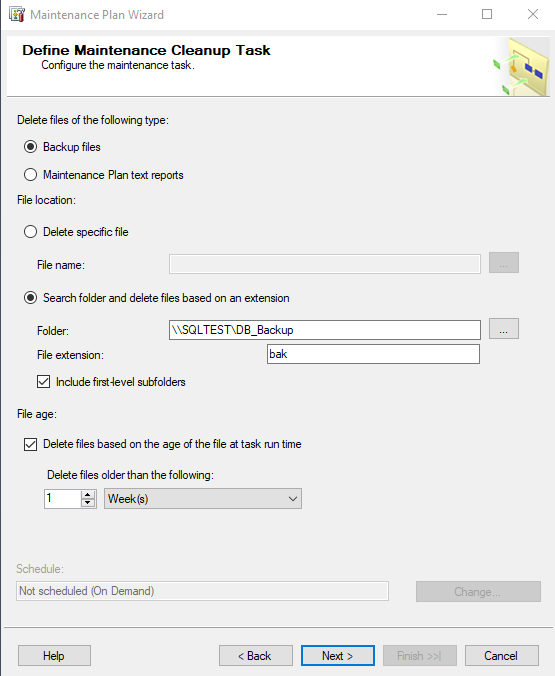Uncheck Delete files based on age checkbox

coord(31,444)
